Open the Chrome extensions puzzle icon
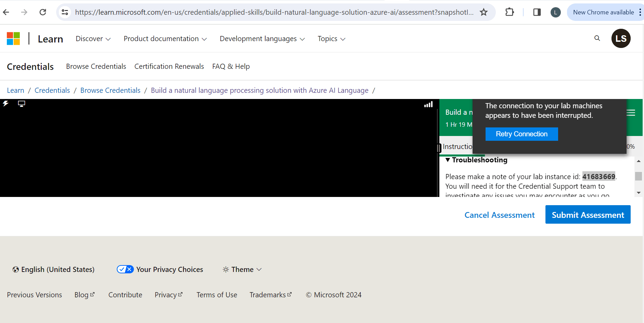The image size is (644, 323). [510, 12]
